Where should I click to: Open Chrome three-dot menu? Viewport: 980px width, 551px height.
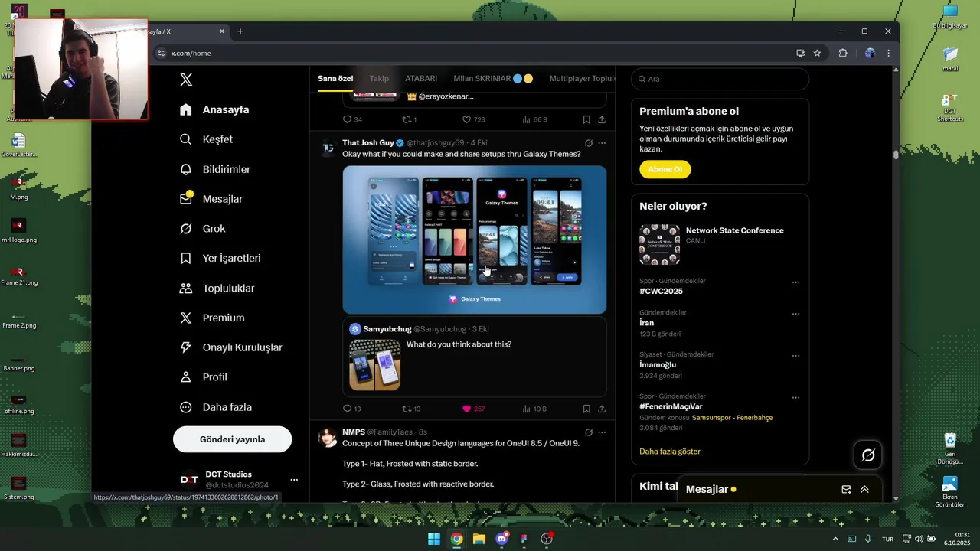(x=888, y=53)
